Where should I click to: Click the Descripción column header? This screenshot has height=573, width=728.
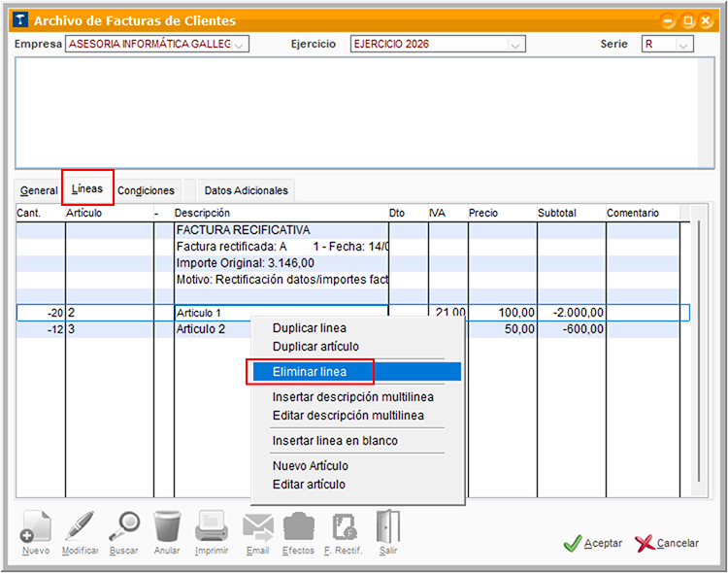[281, 213]
